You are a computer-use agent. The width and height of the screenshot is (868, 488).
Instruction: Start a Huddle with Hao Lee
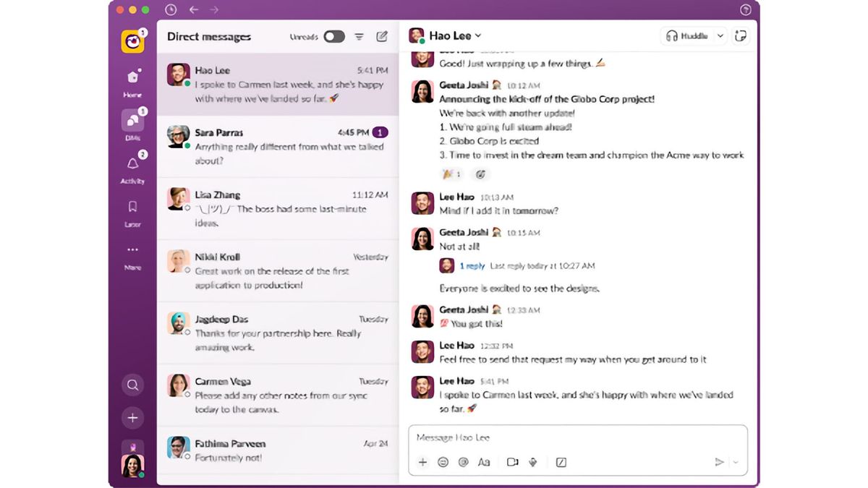(687, 35)
